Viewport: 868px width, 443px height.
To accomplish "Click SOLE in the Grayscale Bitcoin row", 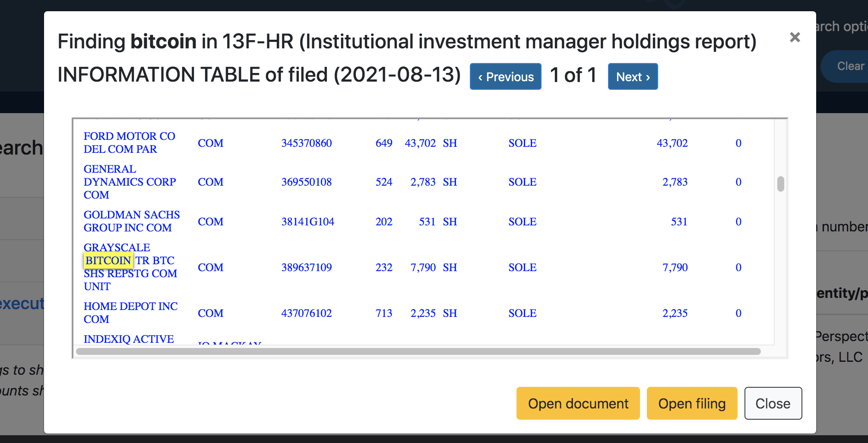I will 523,267.
